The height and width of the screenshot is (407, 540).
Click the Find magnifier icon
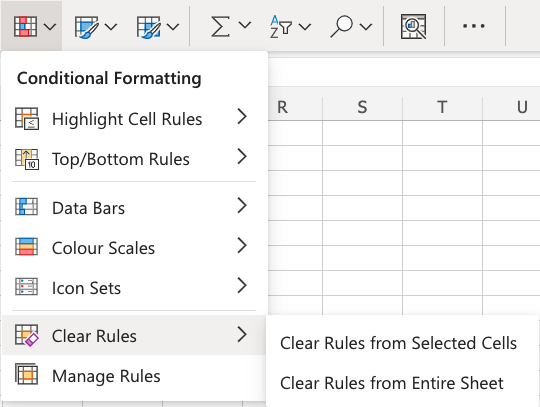pos(342,27)
